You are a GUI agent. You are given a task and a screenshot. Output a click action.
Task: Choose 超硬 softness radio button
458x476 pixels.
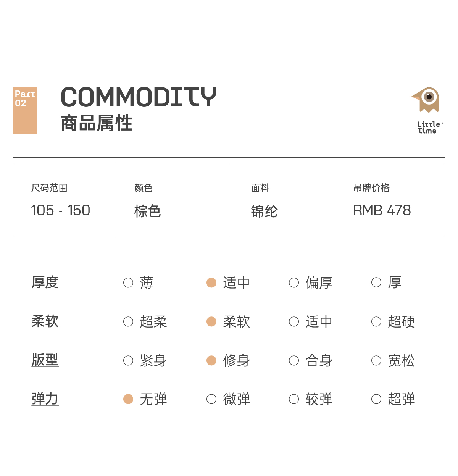click(x=376, y=322)
